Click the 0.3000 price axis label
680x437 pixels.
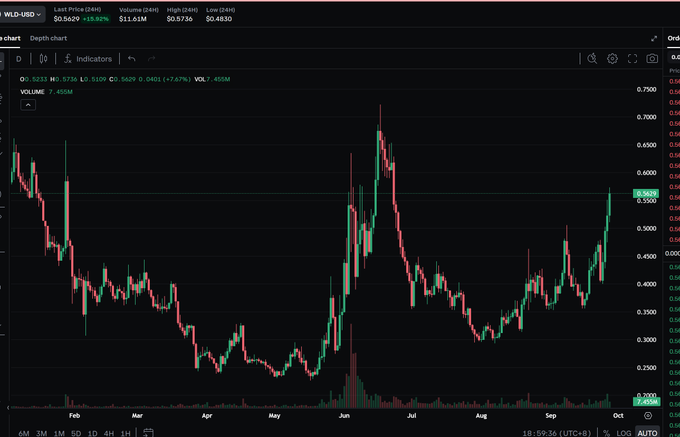click(646, 339)
